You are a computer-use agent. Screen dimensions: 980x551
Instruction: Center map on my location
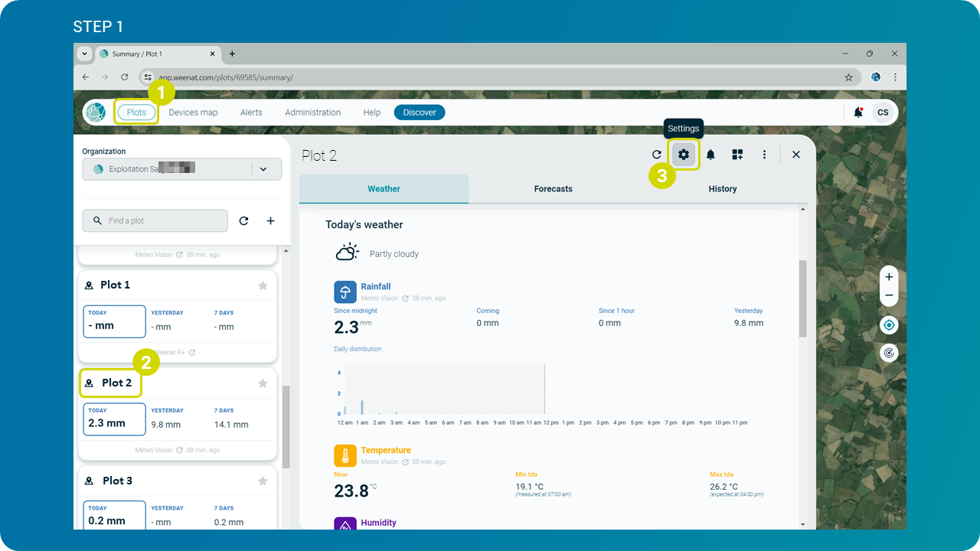pos(889,325)
